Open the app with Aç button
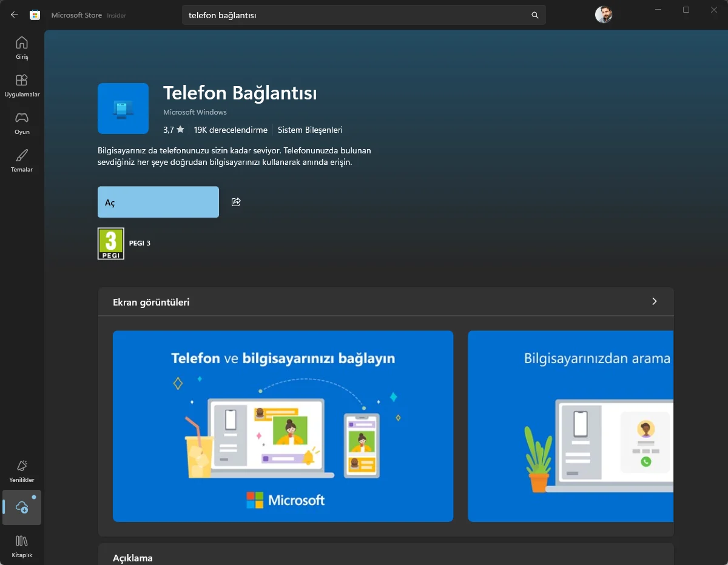The width and height of the screenshot is (728, 565). [158, 202]
